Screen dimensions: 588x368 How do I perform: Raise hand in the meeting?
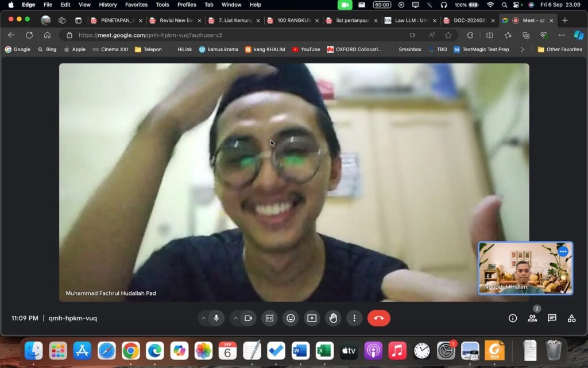(x=333, y=318)
